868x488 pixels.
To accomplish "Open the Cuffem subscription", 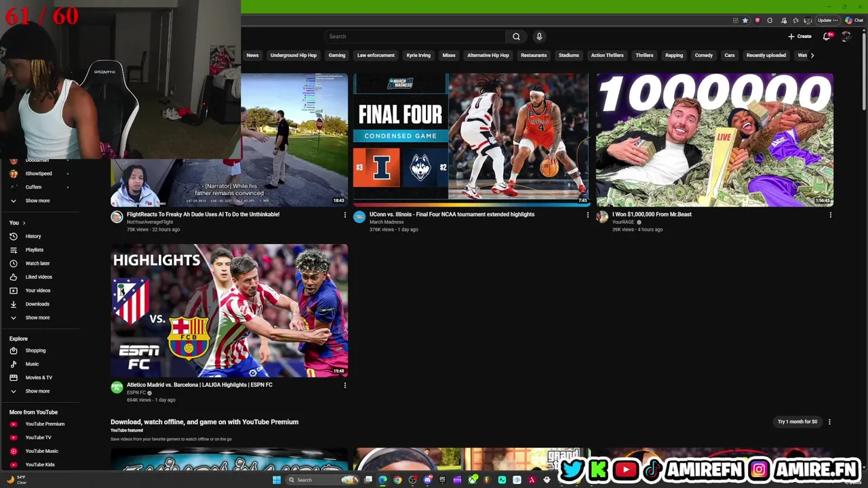I will [33, 187].
